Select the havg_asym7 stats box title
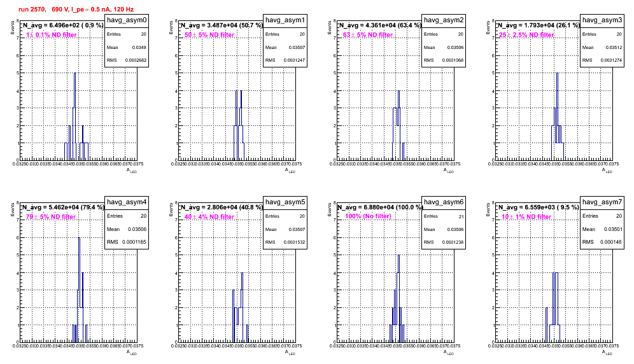Viewport: 634px width, 364px height. (x=602, y=202)
